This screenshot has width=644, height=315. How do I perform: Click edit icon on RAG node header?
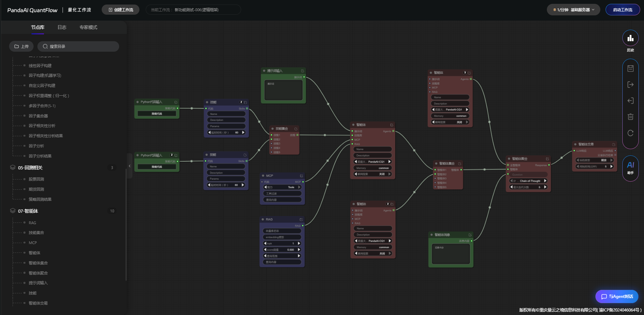[301, 220]
